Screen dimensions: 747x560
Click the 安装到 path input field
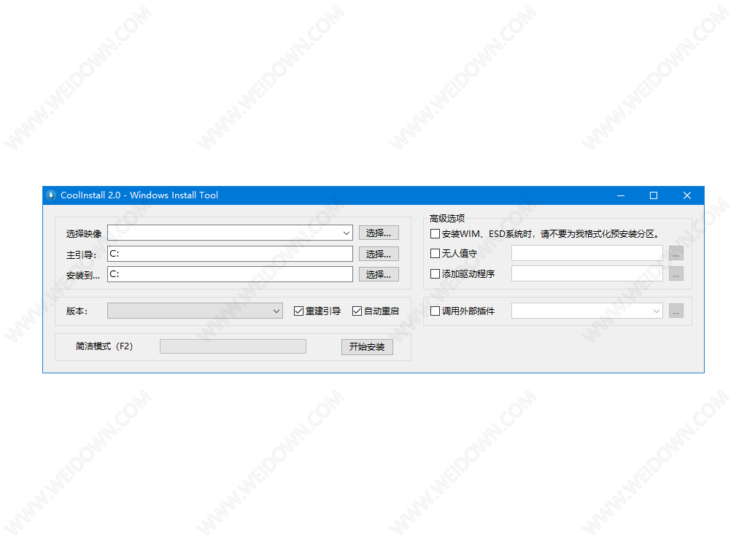tap(230, 274)
